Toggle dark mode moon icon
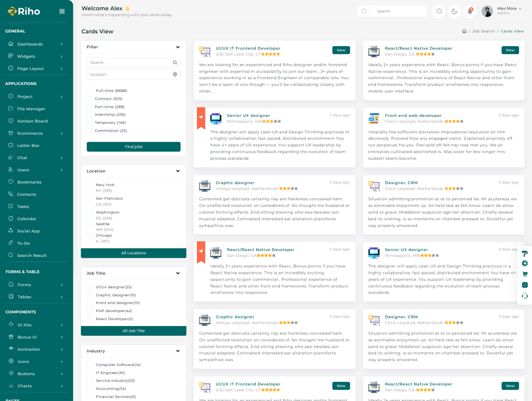 [x=455, y=11]
